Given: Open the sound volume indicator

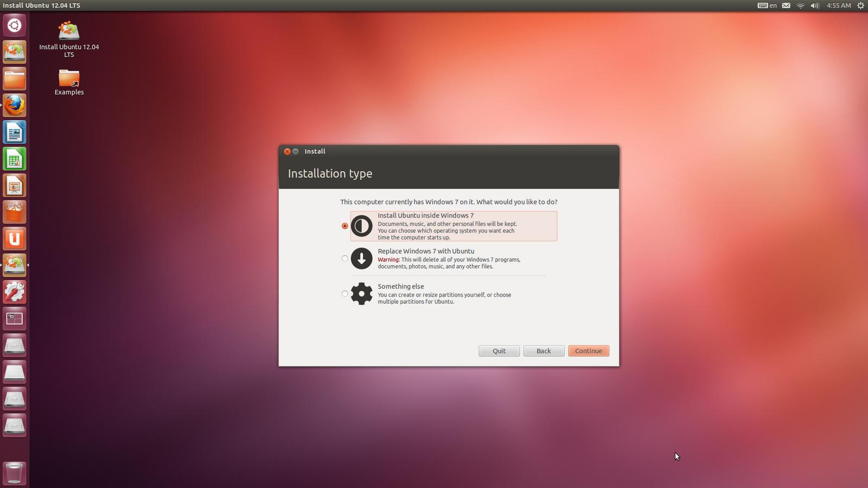Looking at the screenshot, I should [x=815, y=5].
